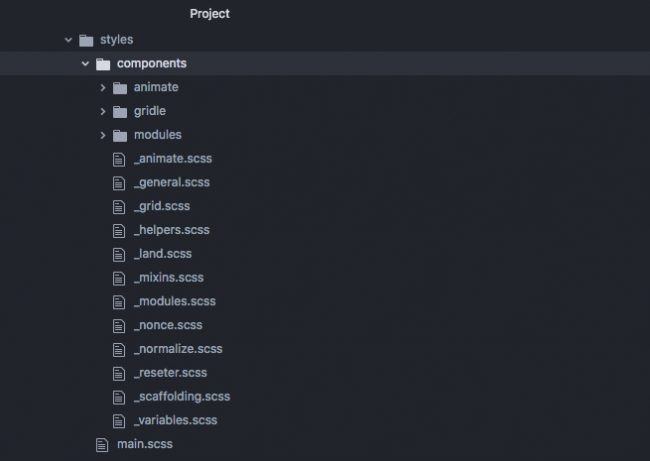Collapse the components folder chevron

click(86, 64)
